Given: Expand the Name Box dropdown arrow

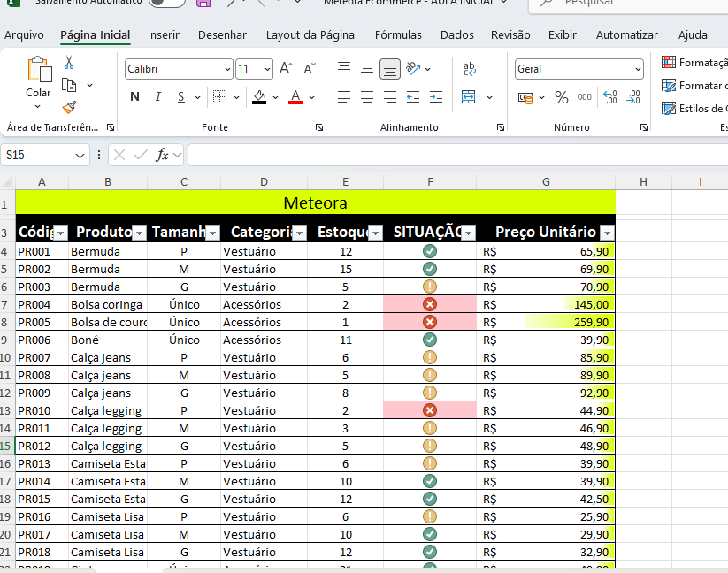Looking at the screenshot, I should (x=80, y=156).
